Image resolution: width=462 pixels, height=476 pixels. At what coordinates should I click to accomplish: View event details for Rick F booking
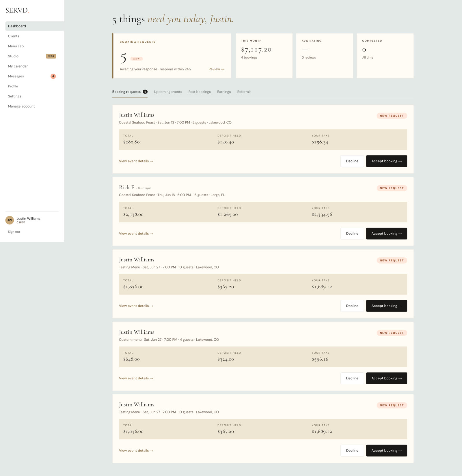pos(136,233)
